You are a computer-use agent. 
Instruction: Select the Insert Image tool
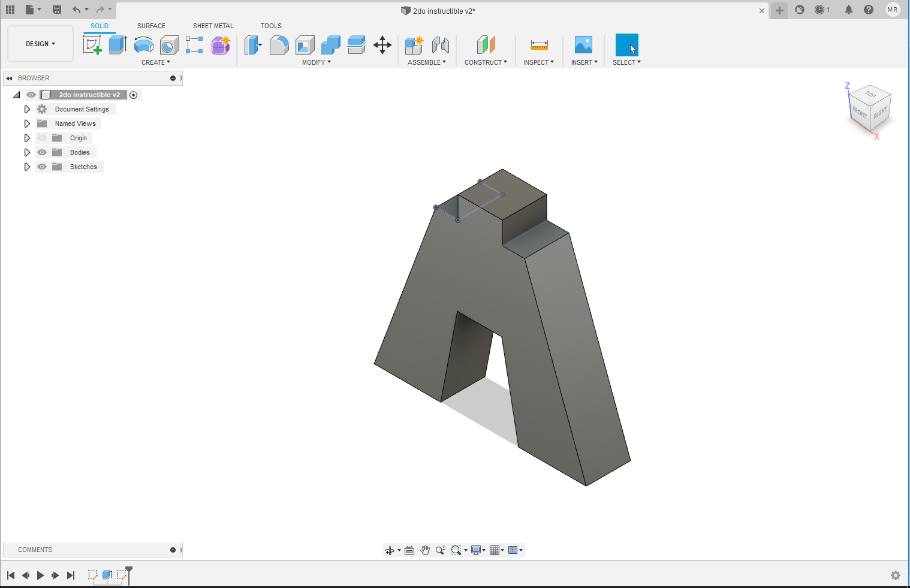[x=583, y=45]
